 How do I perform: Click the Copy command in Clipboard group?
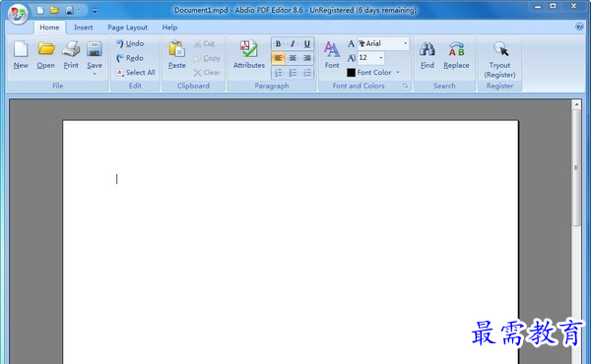click(x=207, y=58)
